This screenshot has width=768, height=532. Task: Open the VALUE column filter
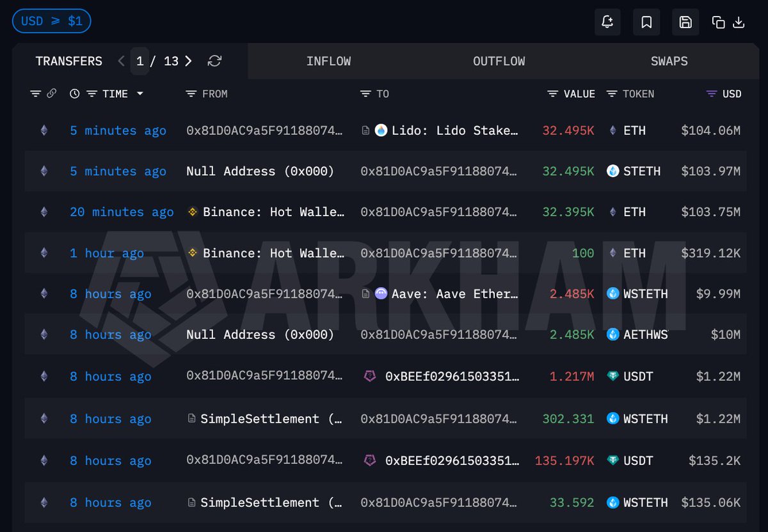553,94
